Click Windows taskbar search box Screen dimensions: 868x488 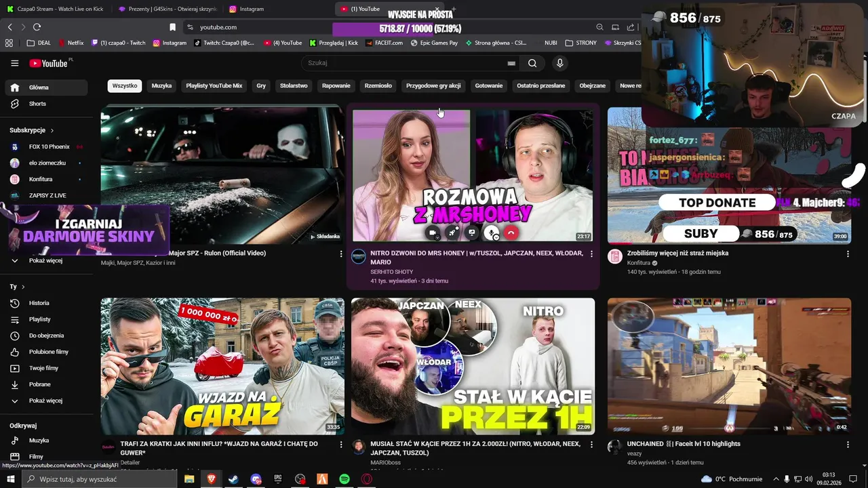click(x=100, y=479)
